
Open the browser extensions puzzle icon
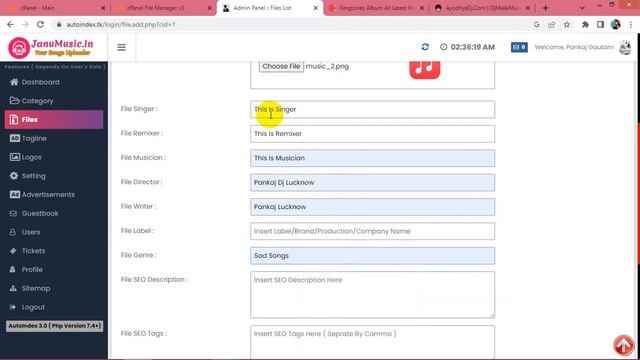pos(585,24)
